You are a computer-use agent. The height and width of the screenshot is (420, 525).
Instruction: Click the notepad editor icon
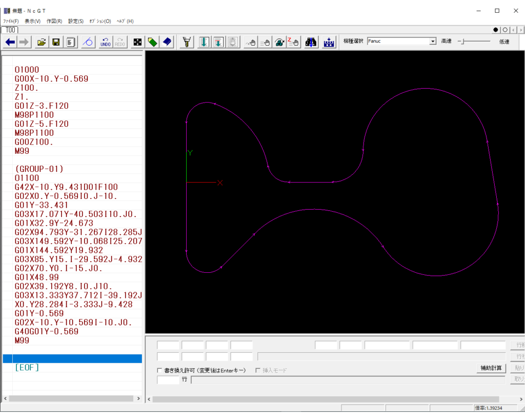tap(71, 42)
